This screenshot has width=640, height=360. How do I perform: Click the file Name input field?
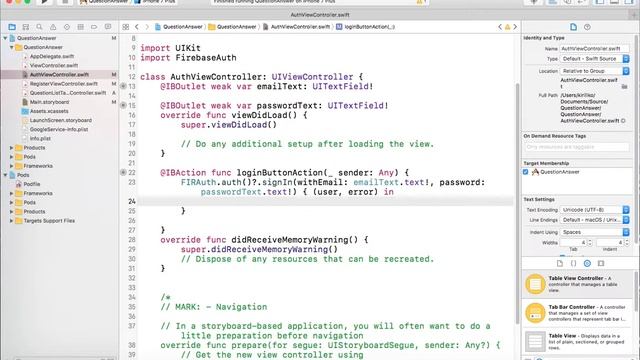594,49
